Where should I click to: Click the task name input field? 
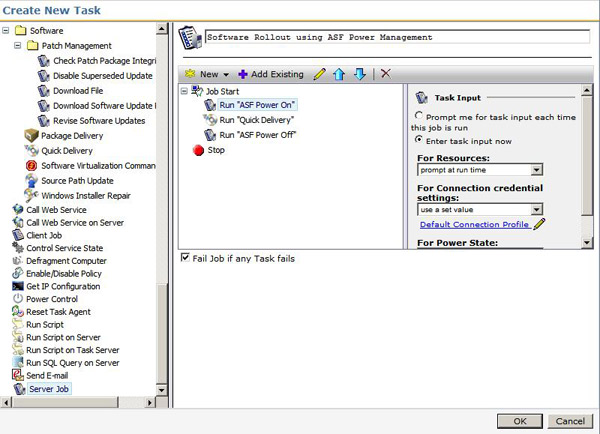point(398,37)
